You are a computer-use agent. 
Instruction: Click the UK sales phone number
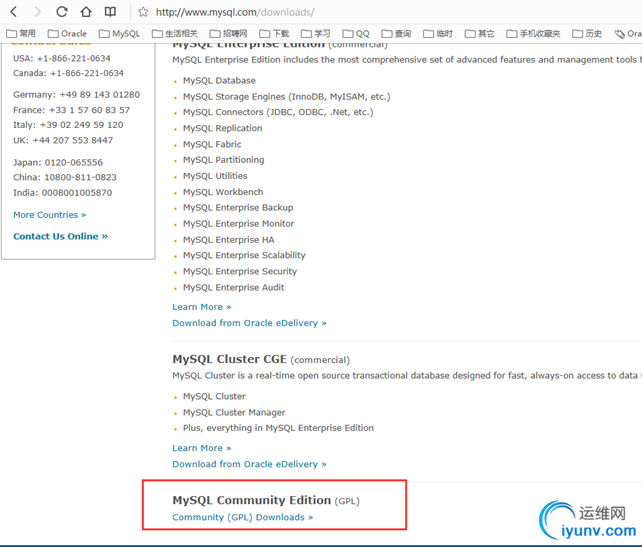[x=72, y=140]
